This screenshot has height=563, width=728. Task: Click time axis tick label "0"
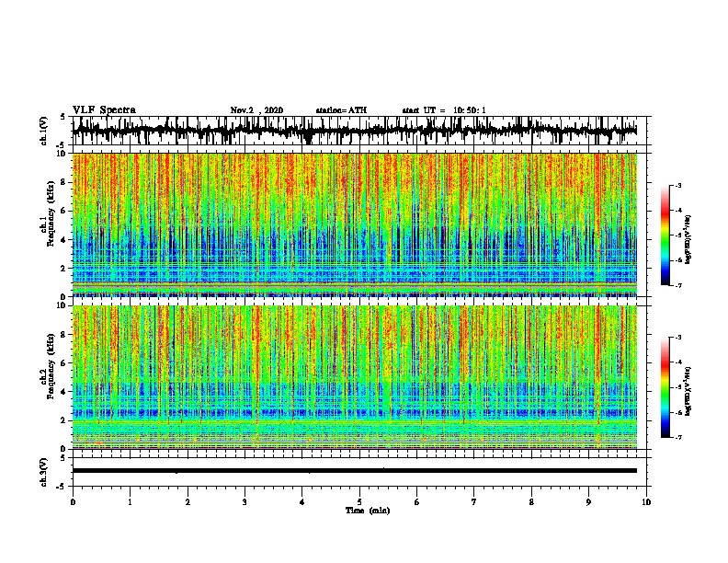[73, 502]
